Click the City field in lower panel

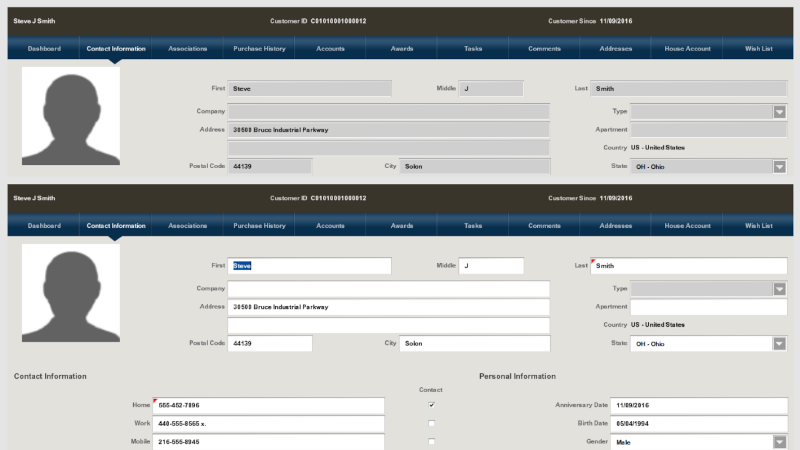coord(475,343)
